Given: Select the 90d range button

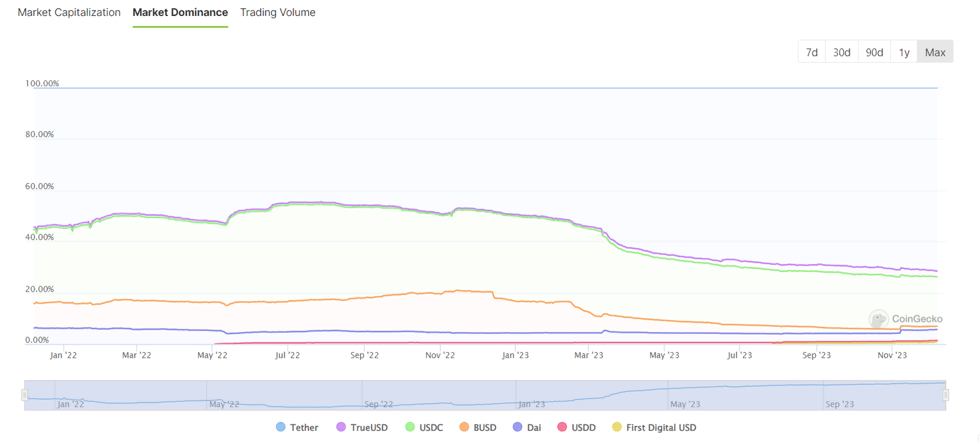Looking at the screenshot, I should [x=874, y=52].
